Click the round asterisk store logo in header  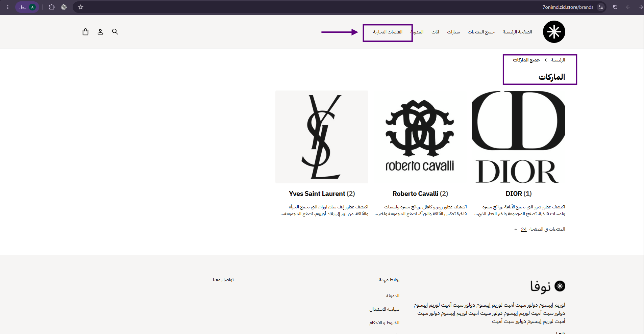coord(554,32)
